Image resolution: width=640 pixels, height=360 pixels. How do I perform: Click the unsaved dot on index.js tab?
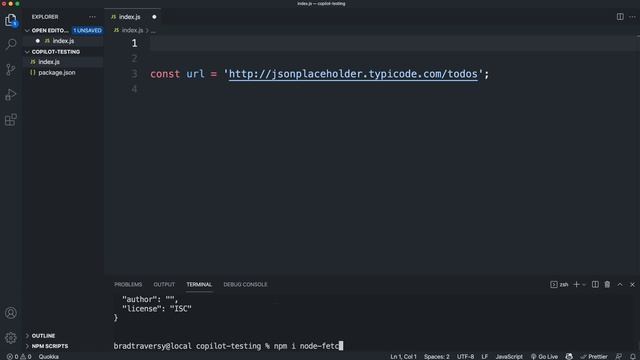click(154, 17)
